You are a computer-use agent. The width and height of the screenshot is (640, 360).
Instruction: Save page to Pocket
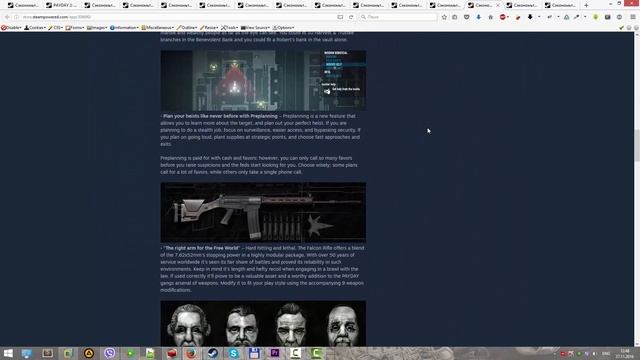(467, 17)
